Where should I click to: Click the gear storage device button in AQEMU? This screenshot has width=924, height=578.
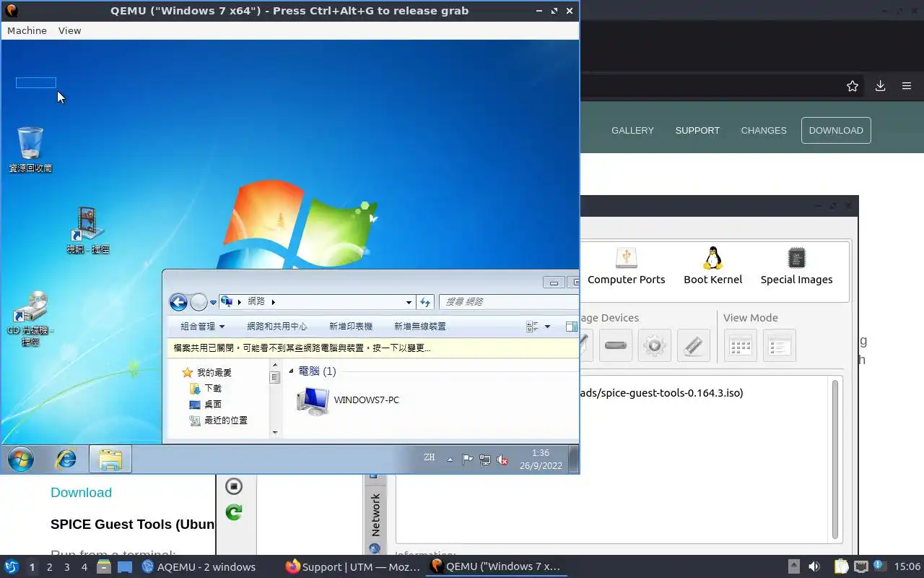[x=655, y=345]
